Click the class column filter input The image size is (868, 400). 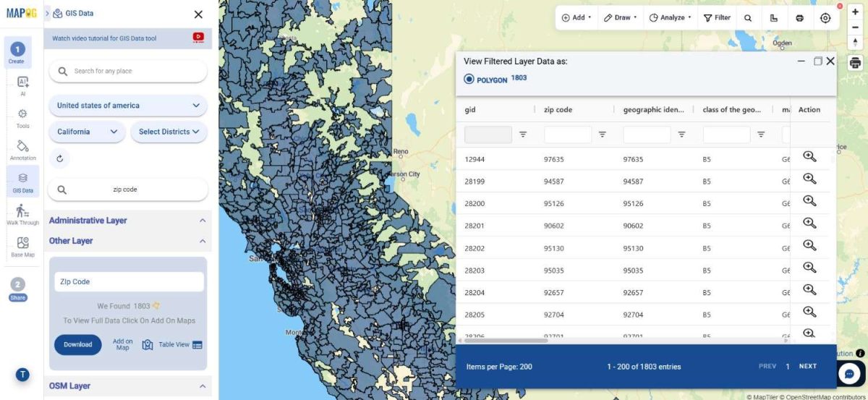click(726, 135)
